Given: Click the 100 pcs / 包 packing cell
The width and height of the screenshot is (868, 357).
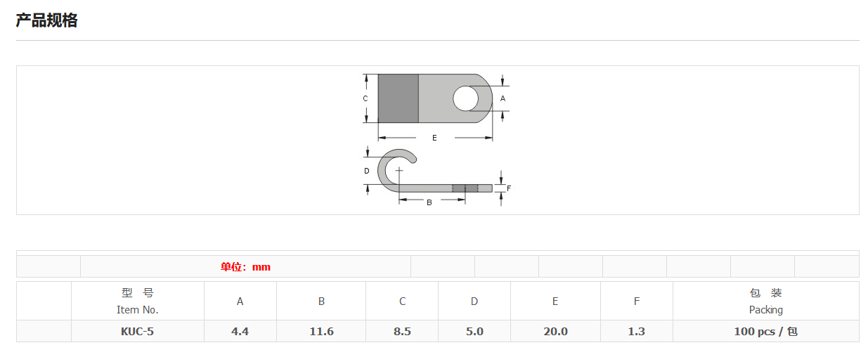Looking at the screenshot, I should pos(765,331).
